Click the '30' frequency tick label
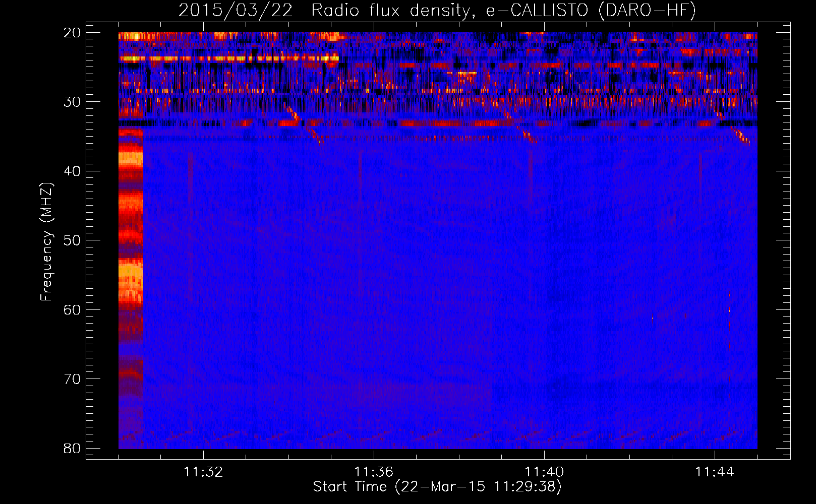816x504 pixels. (x=72, y=102)
